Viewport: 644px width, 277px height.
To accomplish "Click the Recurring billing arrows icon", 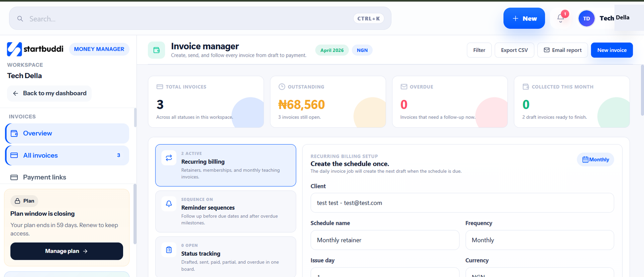I will click(x=169, y=158).
